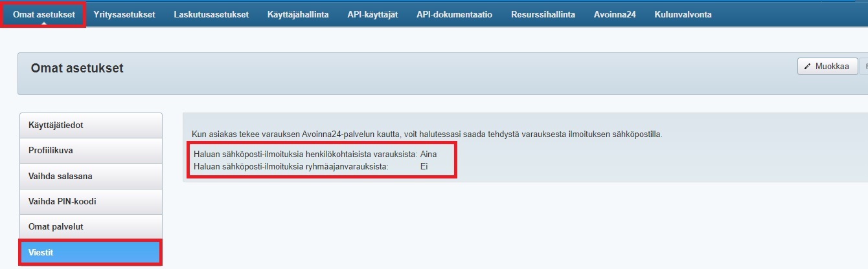The width and height of the screenshot is (868, 269).
Task: Open the Avoinna24 tab
Action: [615, 15]
